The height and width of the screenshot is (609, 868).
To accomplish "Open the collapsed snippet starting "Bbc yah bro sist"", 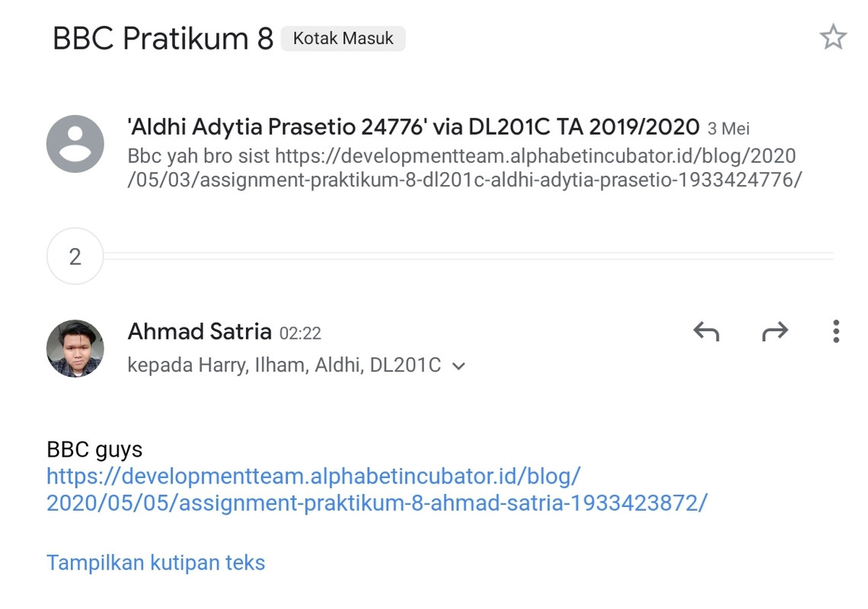I will click(x=464, y=167).
